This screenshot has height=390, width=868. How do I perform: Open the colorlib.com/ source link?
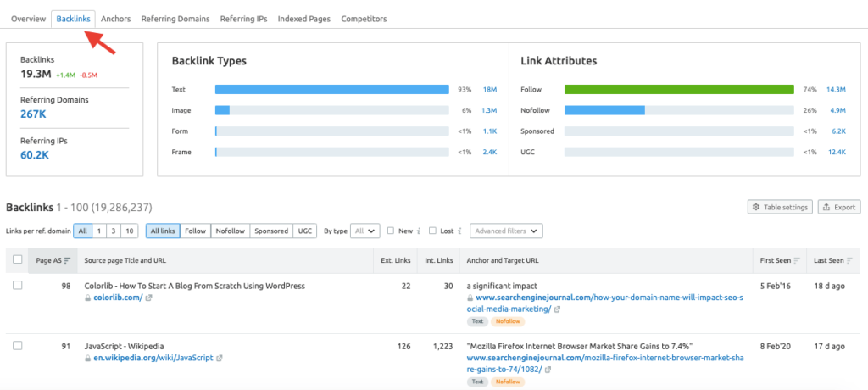click(117, 298)
